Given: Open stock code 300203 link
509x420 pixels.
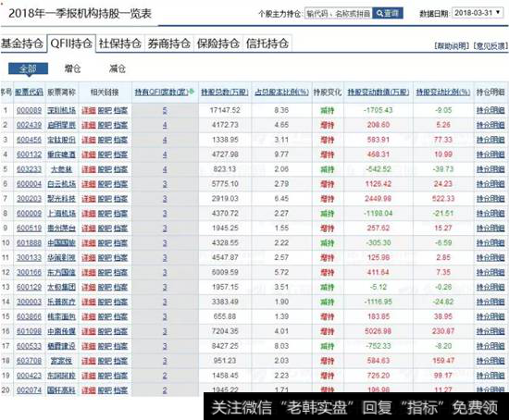Looking at the screenshot, I should 30,199.
